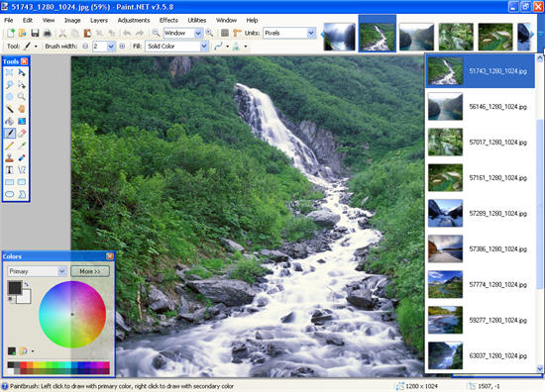Open the Effects menu
545x392 pixels.
pos(168,20)
